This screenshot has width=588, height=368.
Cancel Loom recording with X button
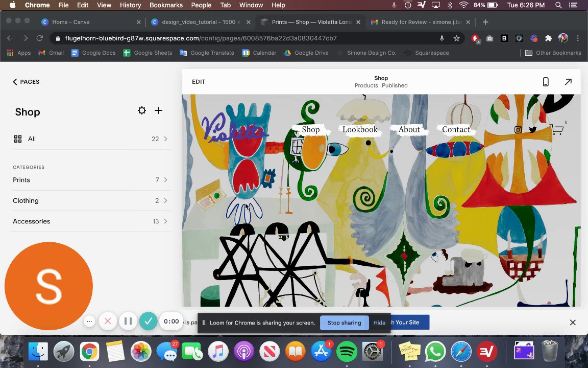[x=108, y=321]
